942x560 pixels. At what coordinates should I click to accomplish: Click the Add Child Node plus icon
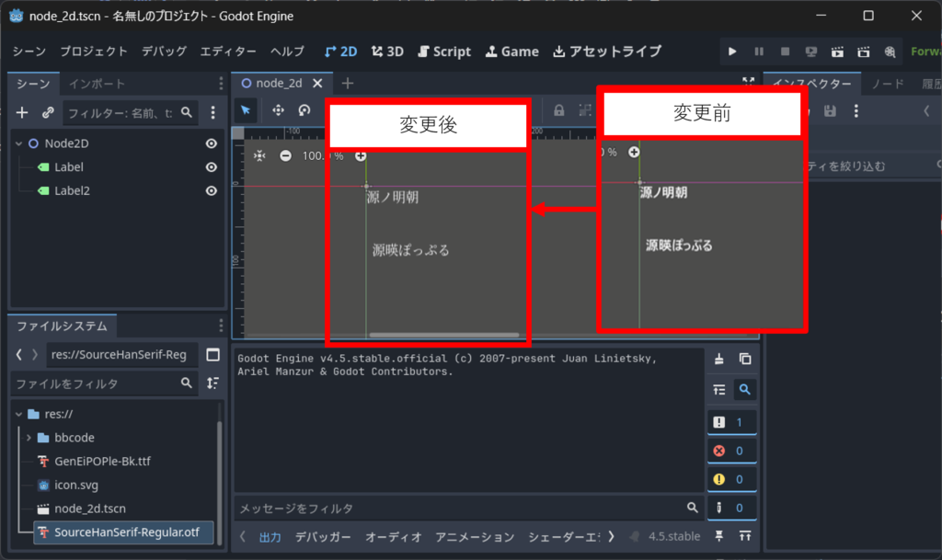pyautogui.click(x=23, y=112)
